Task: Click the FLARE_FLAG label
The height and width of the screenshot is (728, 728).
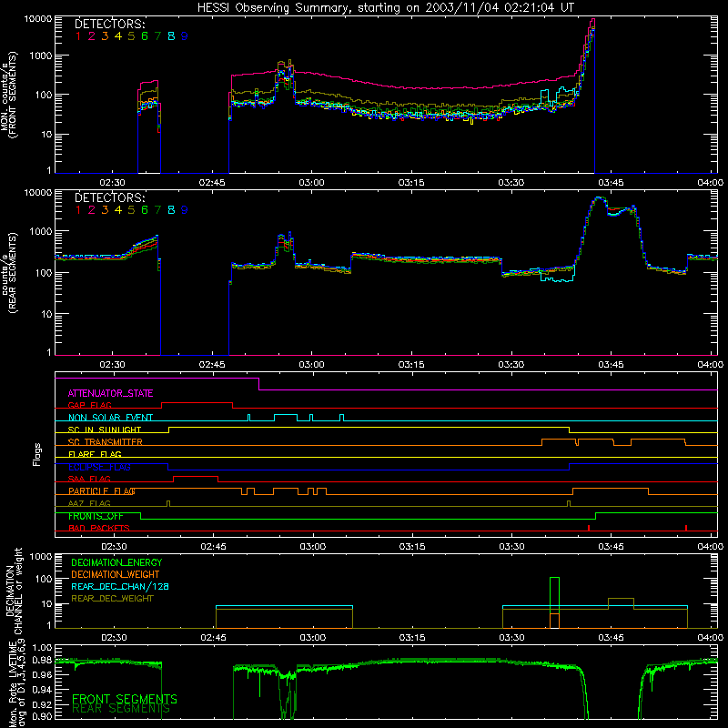Action: tap(95, 454)
